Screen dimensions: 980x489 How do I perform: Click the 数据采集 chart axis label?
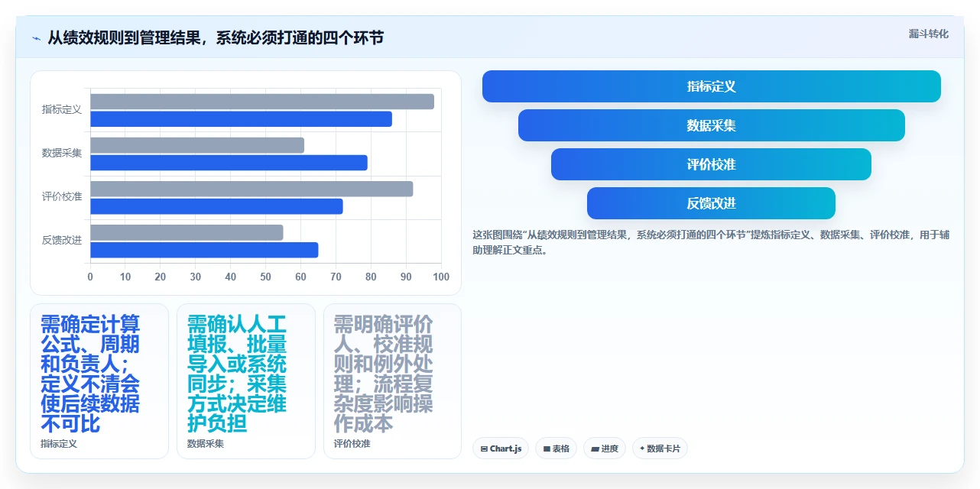pos(61,154)
